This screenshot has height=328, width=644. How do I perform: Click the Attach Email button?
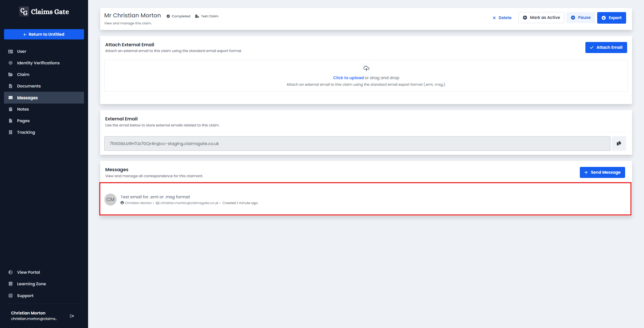[x=606, y=47]
